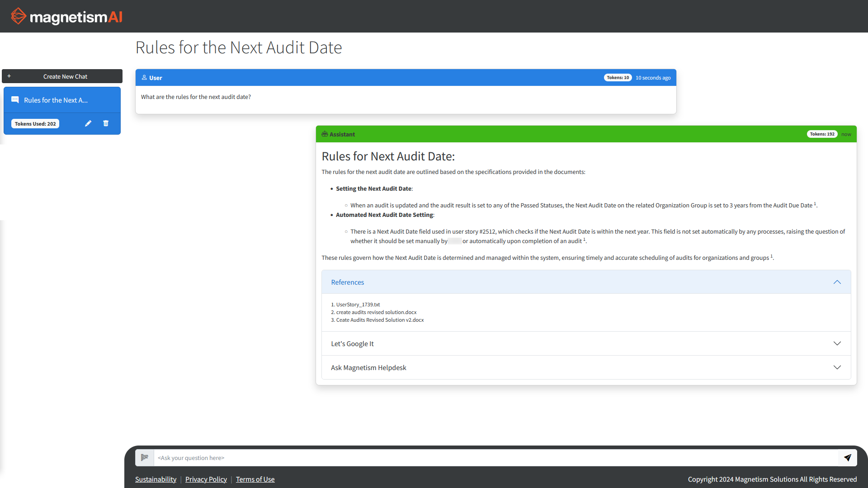Expand the Ask Magnetism Helpdesk section
Image resolution: width=868 pixels, height=488 pixels.
click(586, 367)
